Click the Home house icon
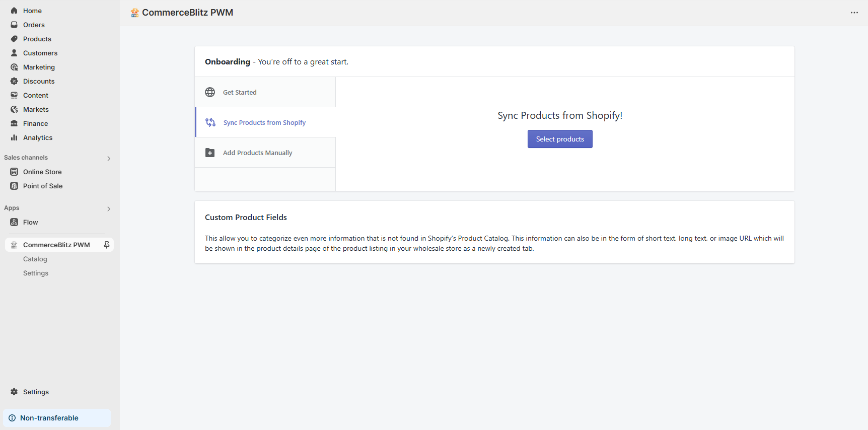868x430 pixels. (14, 11)
